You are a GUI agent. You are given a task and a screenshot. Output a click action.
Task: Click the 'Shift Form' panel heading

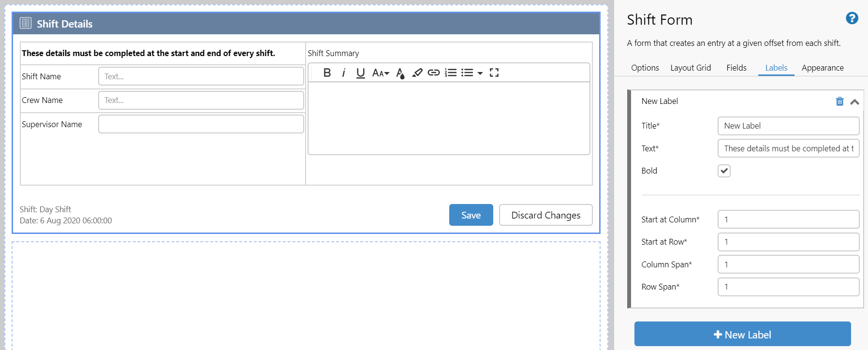[x=660, y=20]
